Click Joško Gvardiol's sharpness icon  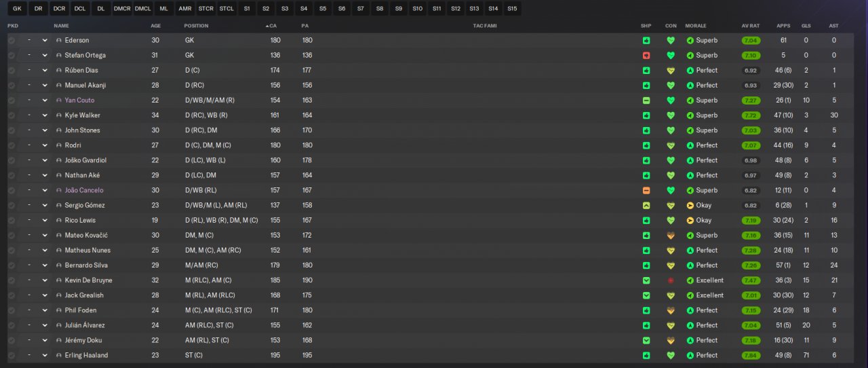(646, 160)
